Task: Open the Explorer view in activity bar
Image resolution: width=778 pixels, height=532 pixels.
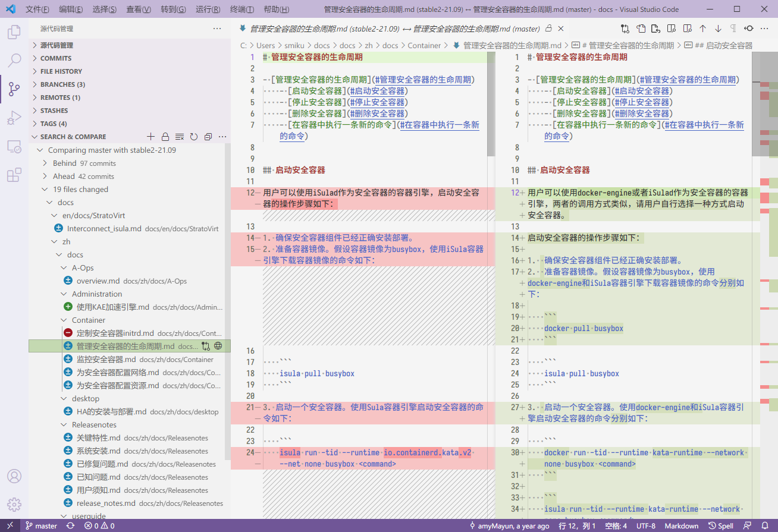Action: [14, 32]
